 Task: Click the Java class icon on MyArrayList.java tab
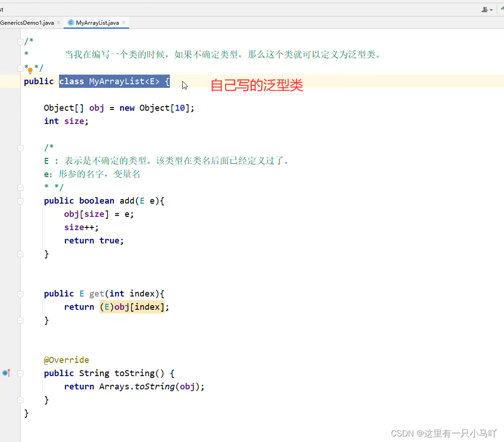(70, 22)
